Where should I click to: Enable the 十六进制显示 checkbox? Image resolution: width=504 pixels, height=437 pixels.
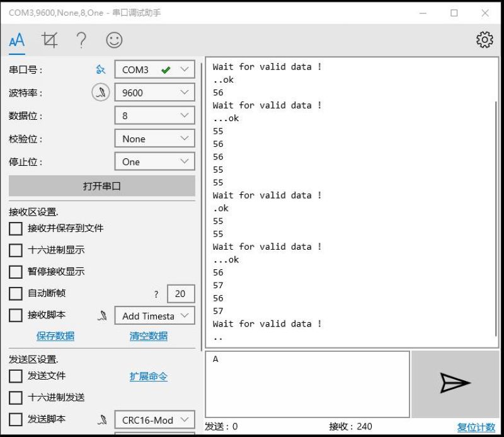coord(16,250)
